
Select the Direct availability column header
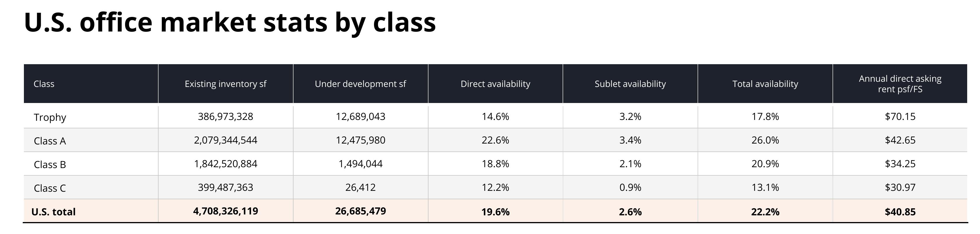495,84
